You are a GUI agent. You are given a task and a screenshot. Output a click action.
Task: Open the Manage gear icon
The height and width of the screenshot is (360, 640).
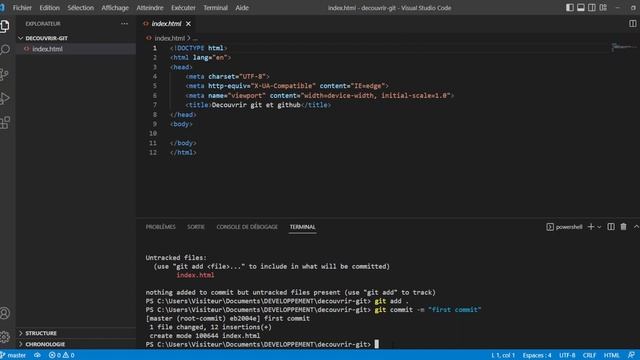[x=4, y=337]
